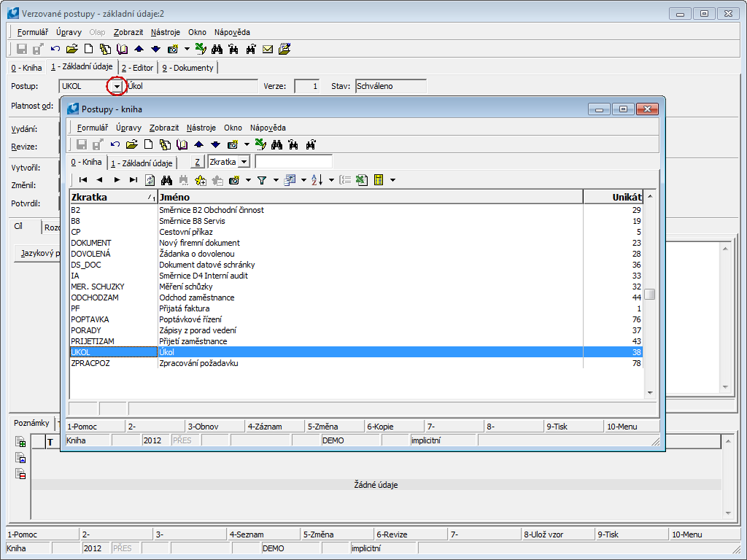Open the Postup dropdown next to UKOL
747x560 pixels.
coord(115,86)
